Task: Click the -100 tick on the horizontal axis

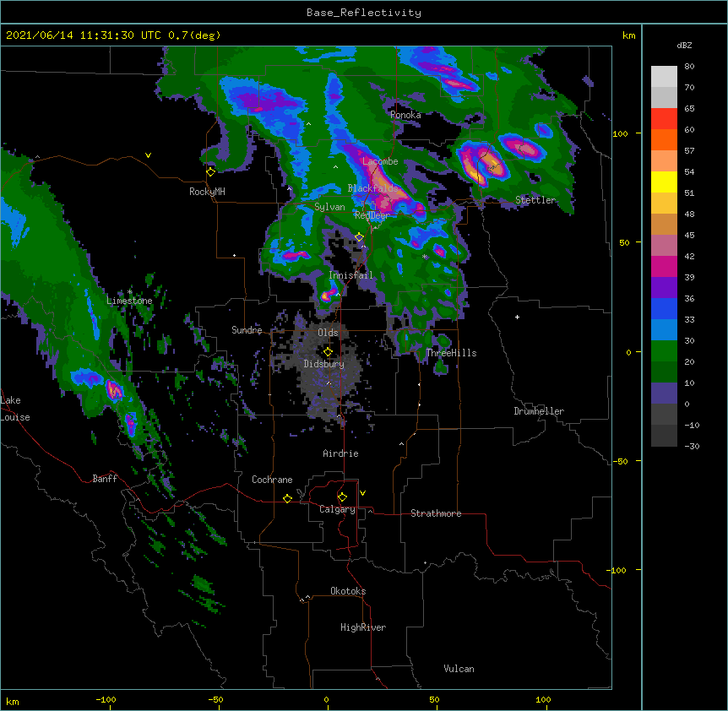Action: click(x=106, y=699)
